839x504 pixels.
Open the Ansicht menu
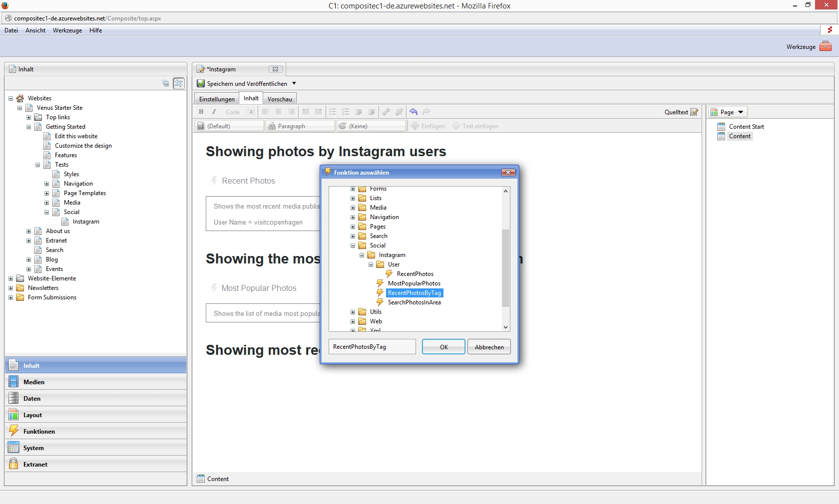coord(35,30)
